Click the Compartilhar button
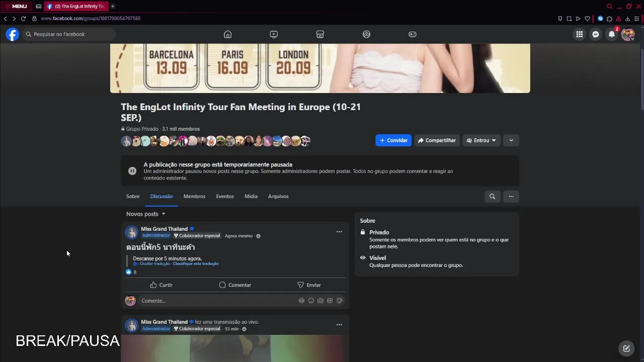The width and height of the screenshot is (644, 362). [x=437, y=140]
